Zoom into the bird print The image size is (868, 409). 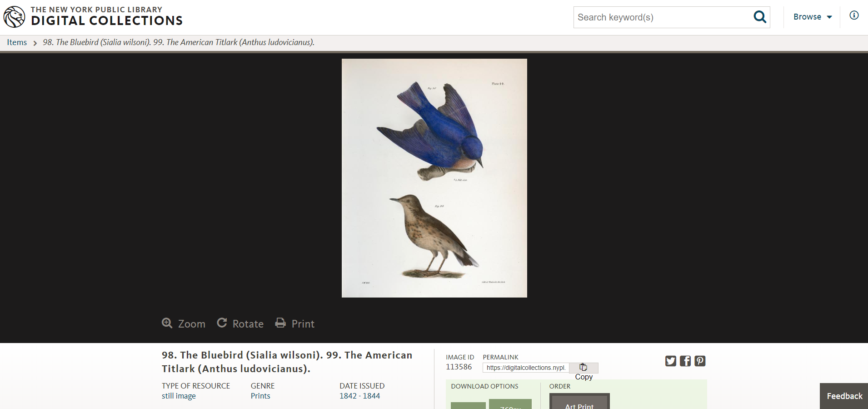tap(184, 323)
